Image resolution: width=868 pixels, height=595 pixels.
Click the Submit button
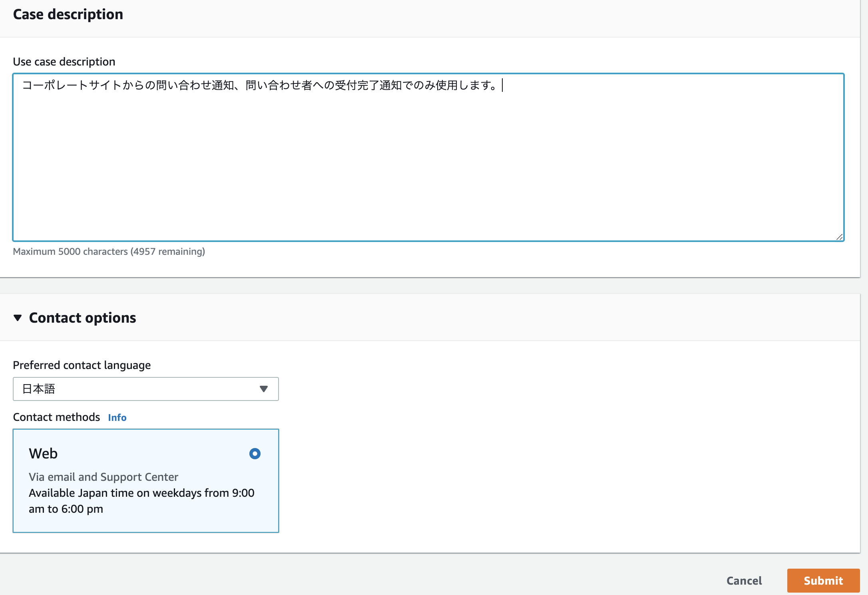[x=823, y=580]
